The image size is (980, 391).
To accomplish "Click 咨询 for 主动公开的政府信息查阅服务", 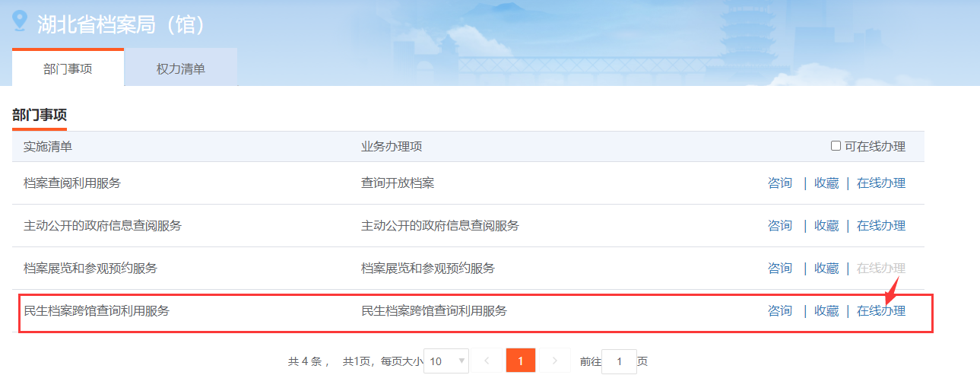I will click(779, 226).
